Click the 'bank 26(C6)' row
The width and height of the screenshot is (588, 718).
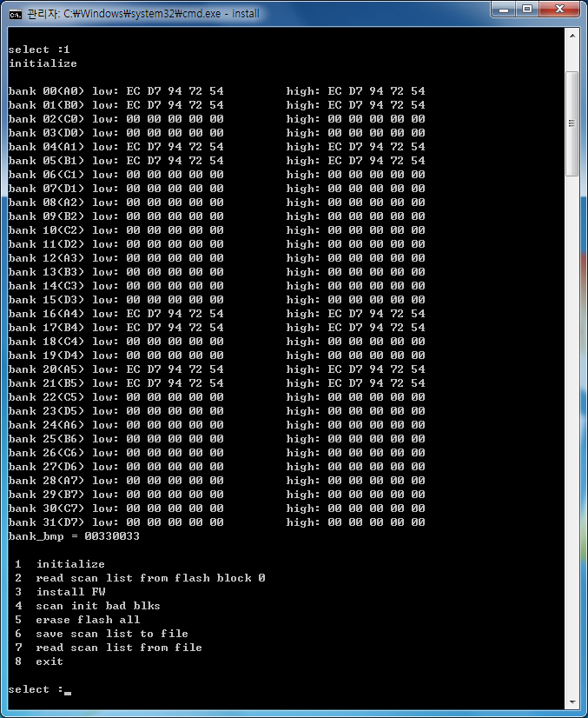(x=216, y=453)
